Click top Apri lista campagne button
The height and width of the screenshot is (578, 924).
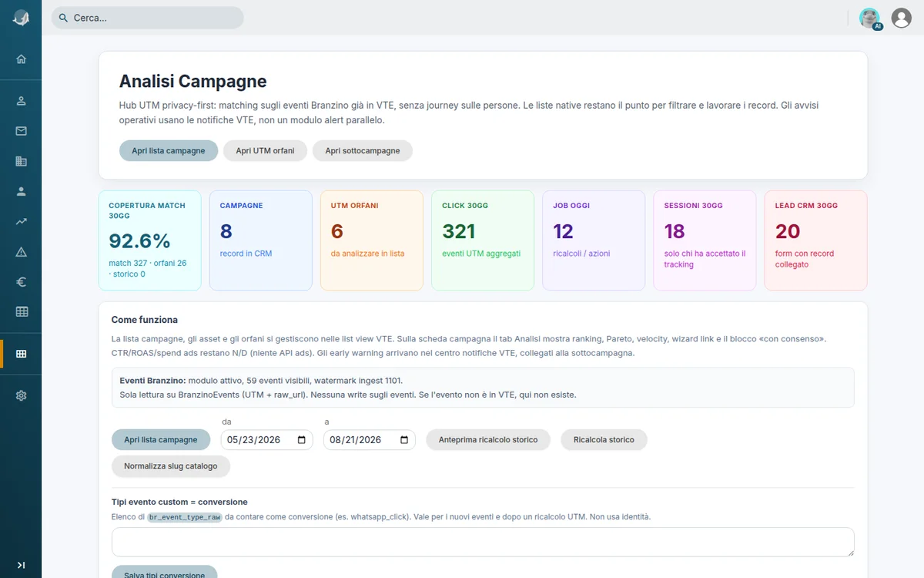169,151
